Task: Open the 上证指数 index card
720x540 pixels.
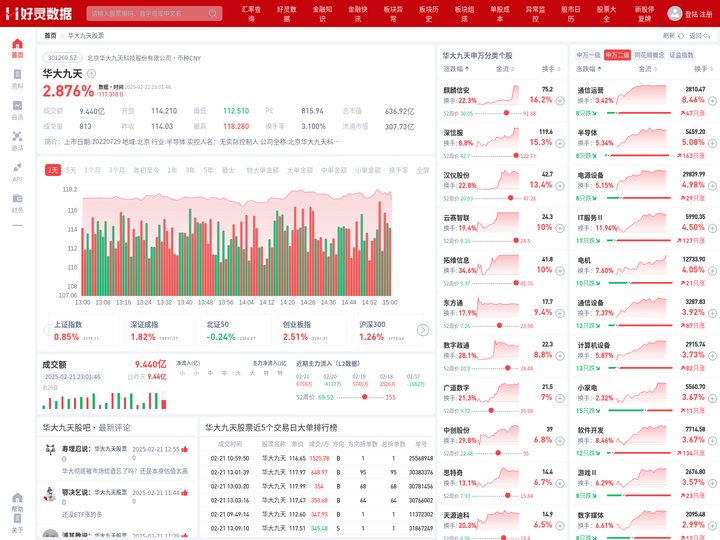Action: (83, 331)
